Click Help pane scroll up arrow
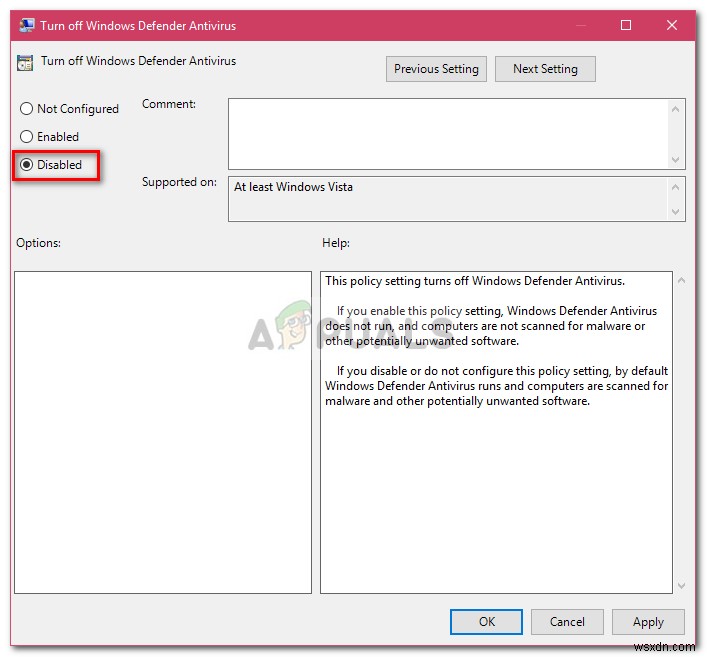 click(681, 280)
